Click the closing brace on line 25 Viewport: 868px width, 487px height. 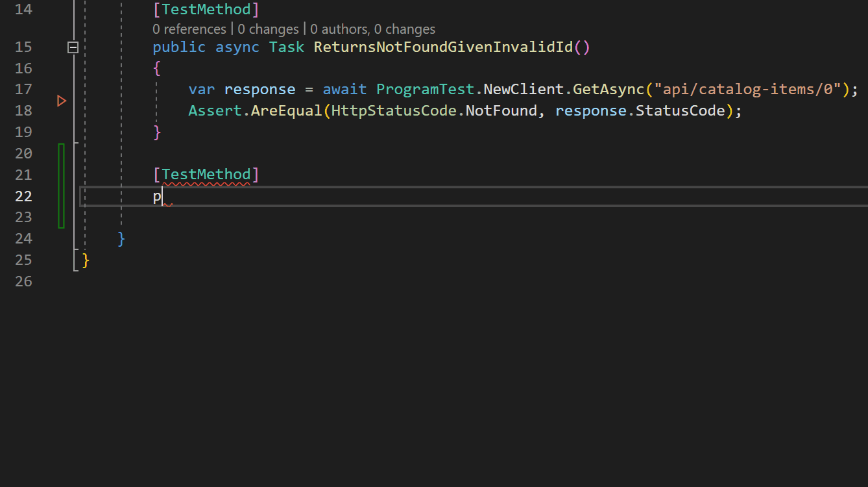pyautogui.click(x=85, y=260)
